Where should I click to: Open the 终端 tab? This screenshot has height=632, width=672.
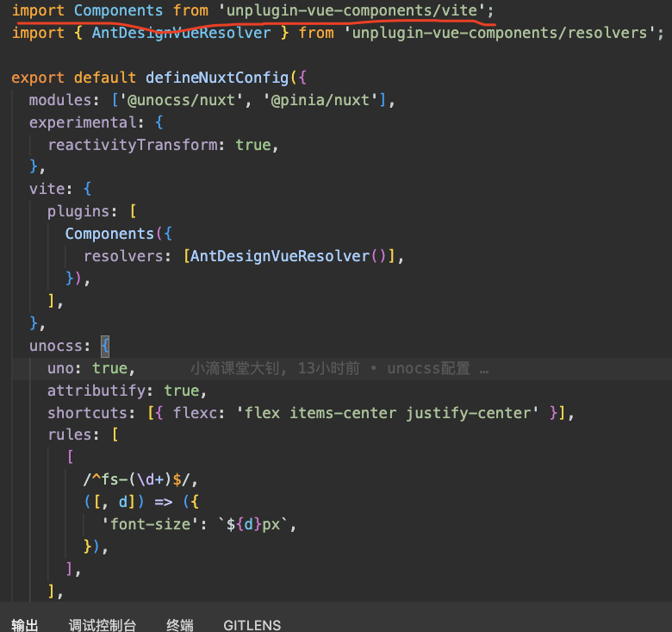tap(180, 625)
